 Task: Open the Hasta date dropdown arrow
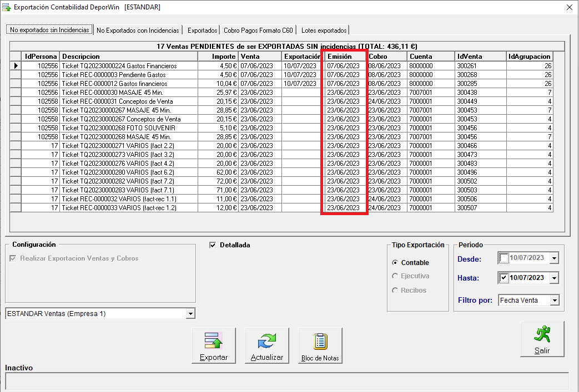click(x=554, y=278)
